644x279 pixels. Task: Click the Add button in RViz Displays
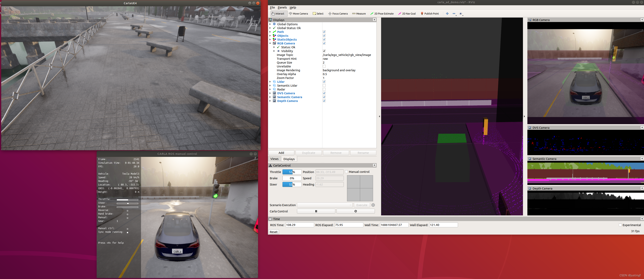281,152
